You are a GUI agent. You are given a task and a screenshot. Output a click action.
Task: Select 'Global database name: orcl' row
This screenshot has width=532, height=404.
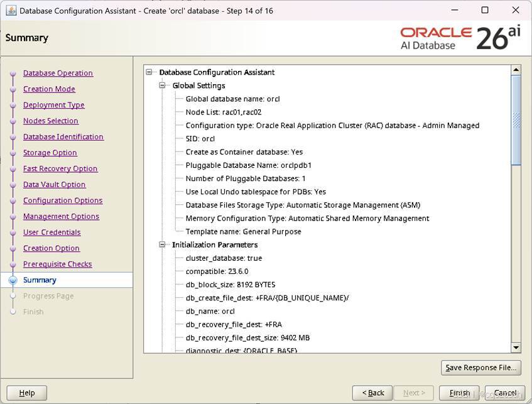tap(233, 99)
